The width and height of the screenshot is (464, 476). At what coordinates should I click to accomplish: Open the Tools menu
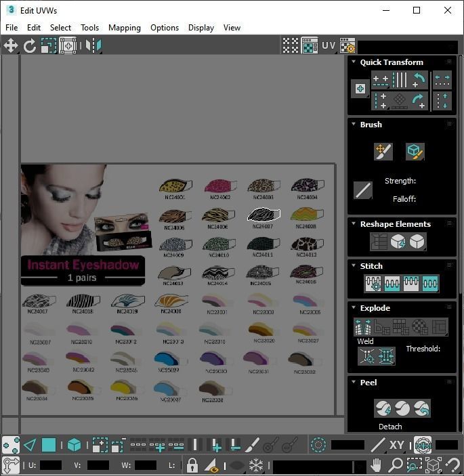click(x=89, y=28)
